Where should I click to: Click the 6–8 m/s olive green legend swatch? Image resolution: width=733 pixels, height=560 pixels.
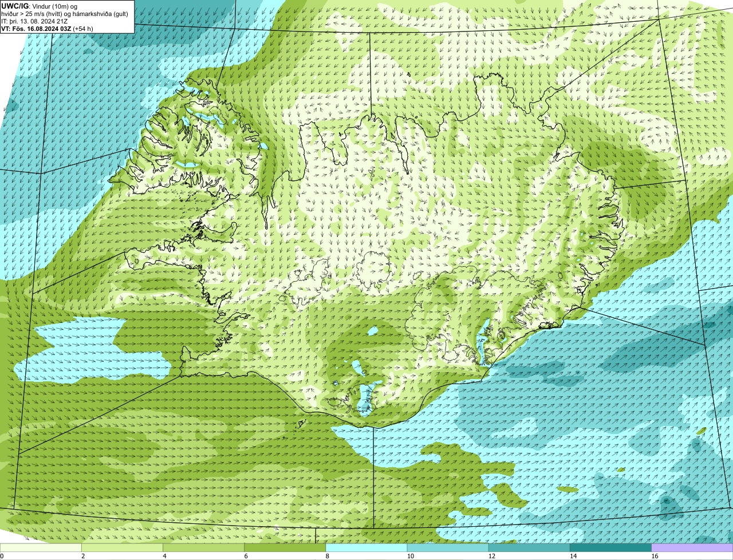[x=286, y=548]
